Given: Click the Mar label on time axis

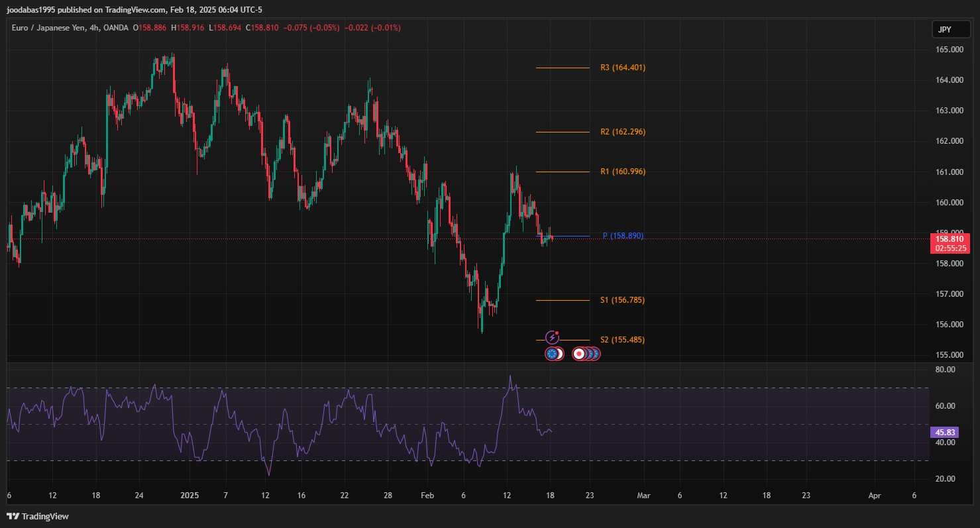Looking at the screenshot, I should click(642, 496).
